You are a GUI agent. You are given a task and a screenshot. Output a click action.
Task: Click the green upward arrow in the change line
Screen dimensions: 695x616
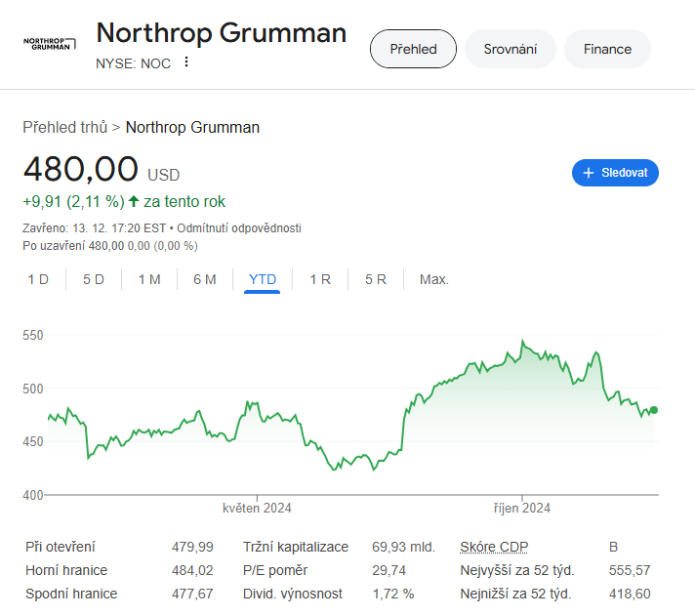[134, 202]
